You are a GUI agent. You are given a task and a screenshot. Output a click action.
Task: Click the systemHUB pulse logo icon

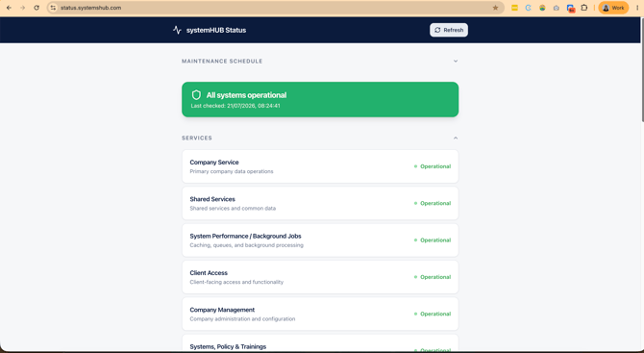[177, 30]
